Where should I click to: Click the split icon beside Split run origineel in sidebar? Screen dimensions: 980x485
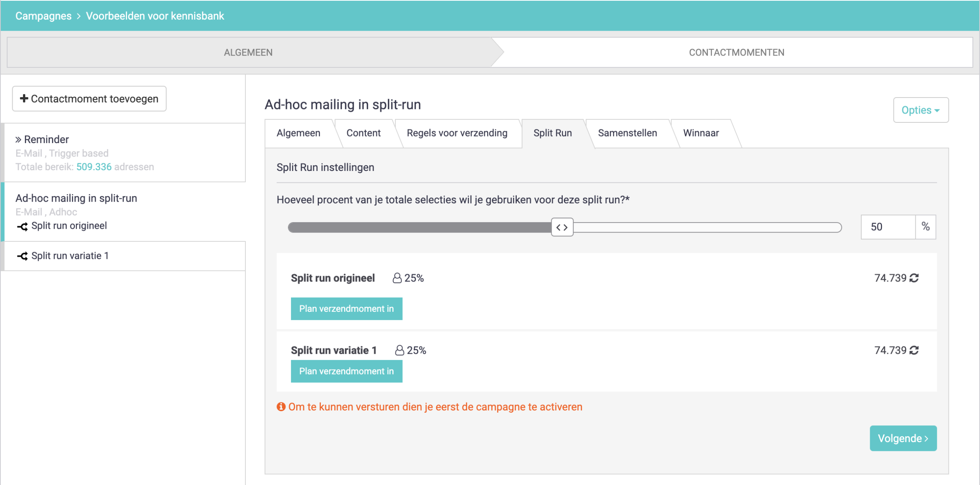(x=22, y=226)
